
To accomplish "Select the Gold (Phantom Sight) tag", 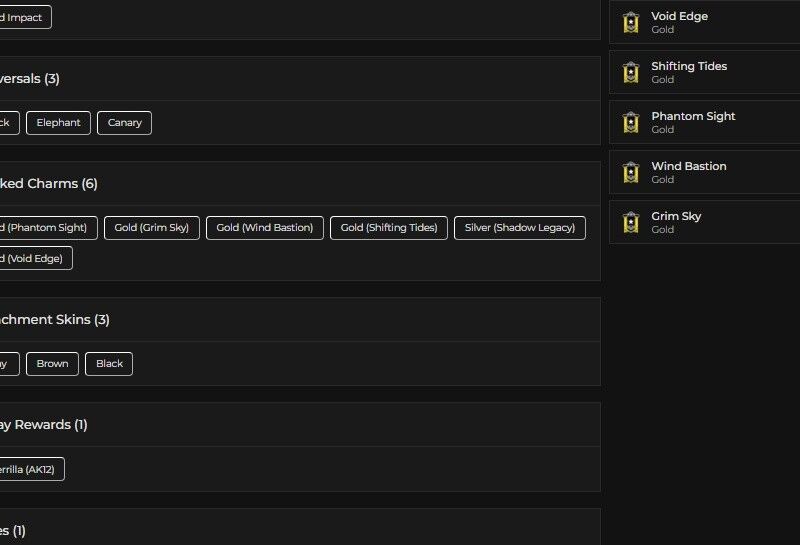I will pyautogui.click(x=45, y=228).
